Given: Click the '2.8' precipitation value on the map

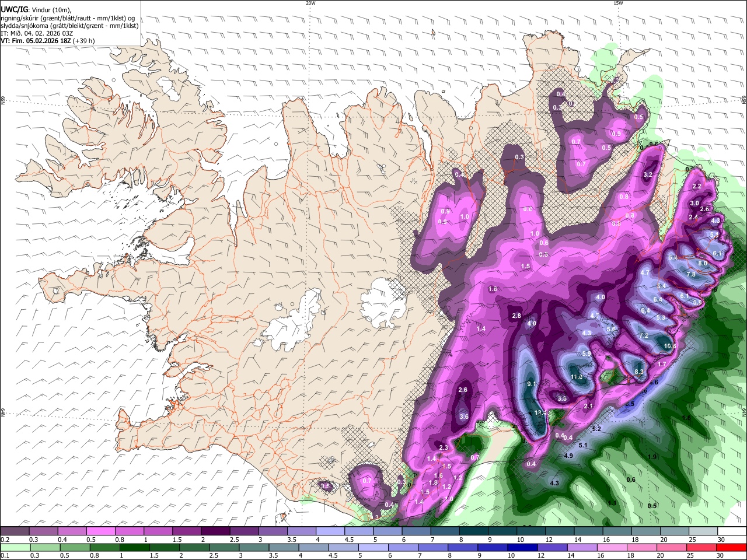Looking at the screenshot, I should (x=516, y=316).
